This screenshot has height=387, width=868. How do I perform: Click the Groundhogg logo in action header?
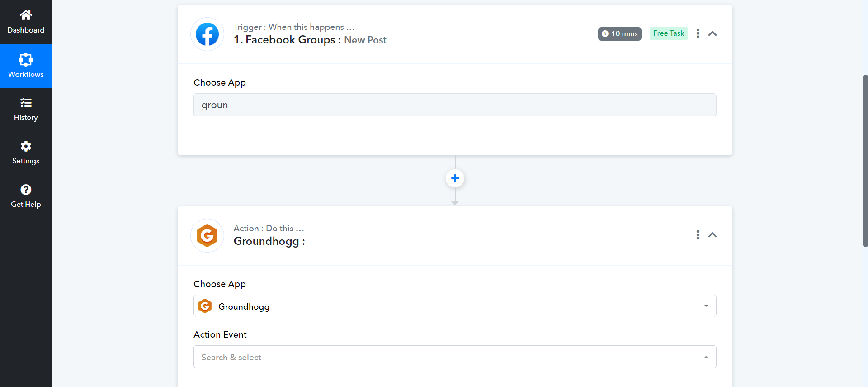click(208, 235)
